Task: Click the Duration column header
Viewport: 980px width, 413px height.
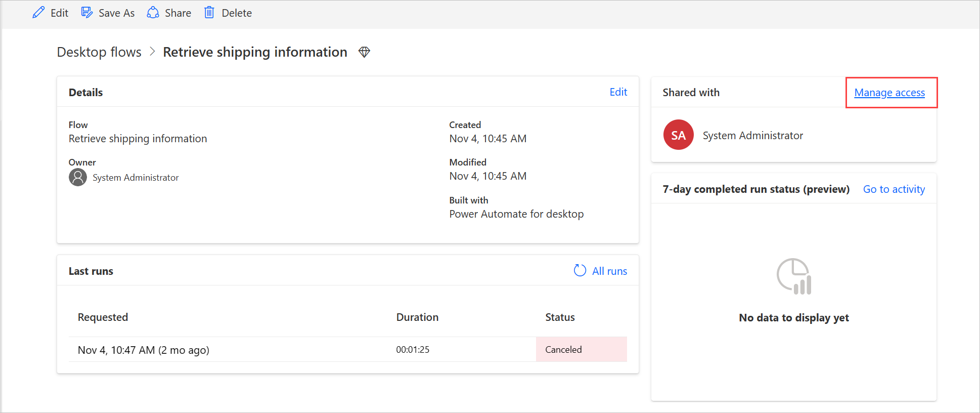Action: coord(417,317)
